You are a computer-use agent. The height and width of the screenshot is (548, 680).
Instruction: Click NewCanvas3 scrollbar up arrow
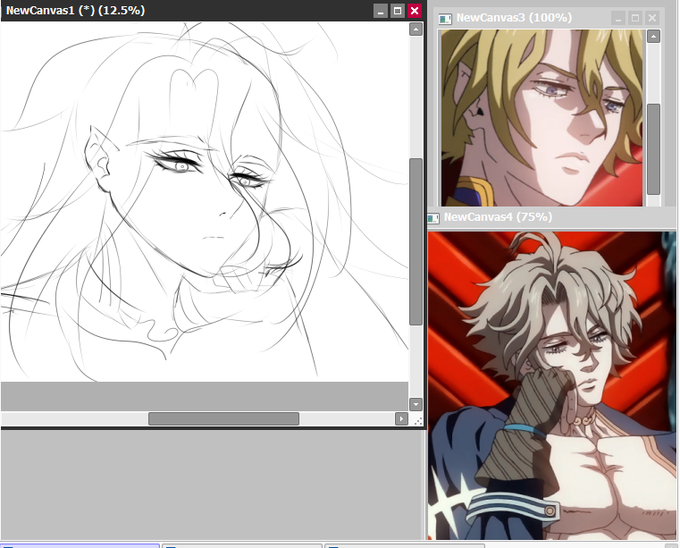(654, 36)
